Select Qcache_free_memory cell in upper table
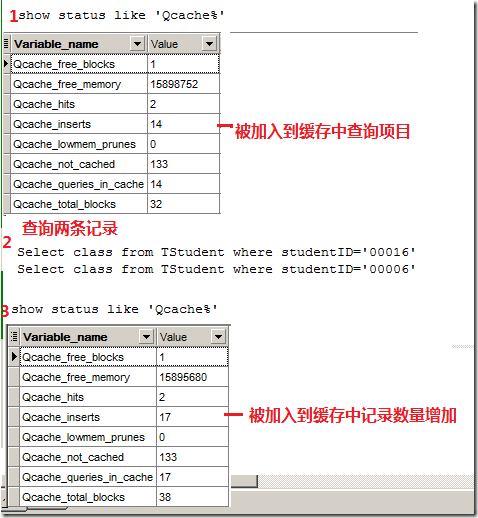 click(79, 84)
